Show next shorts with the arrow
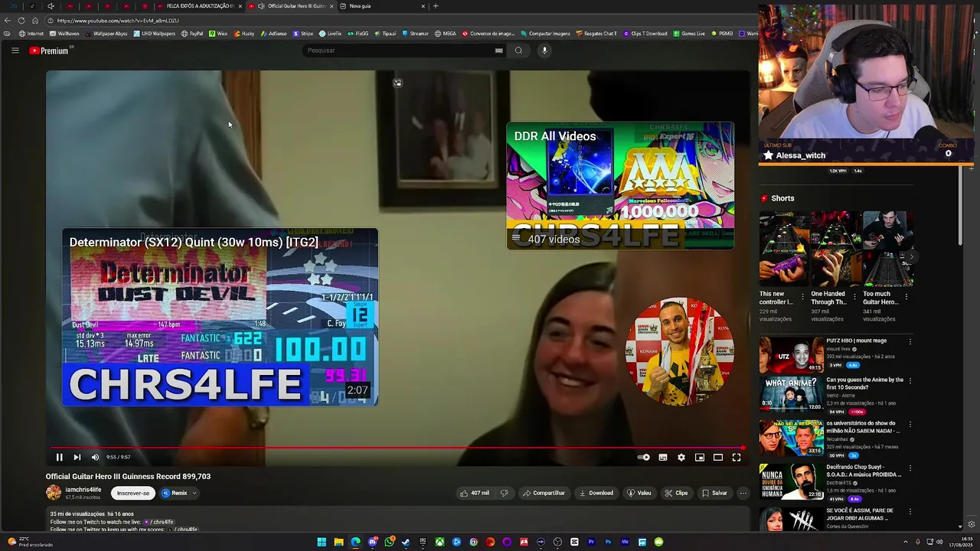This screenshot has height=551, width=980. click(x=911, y=258)
